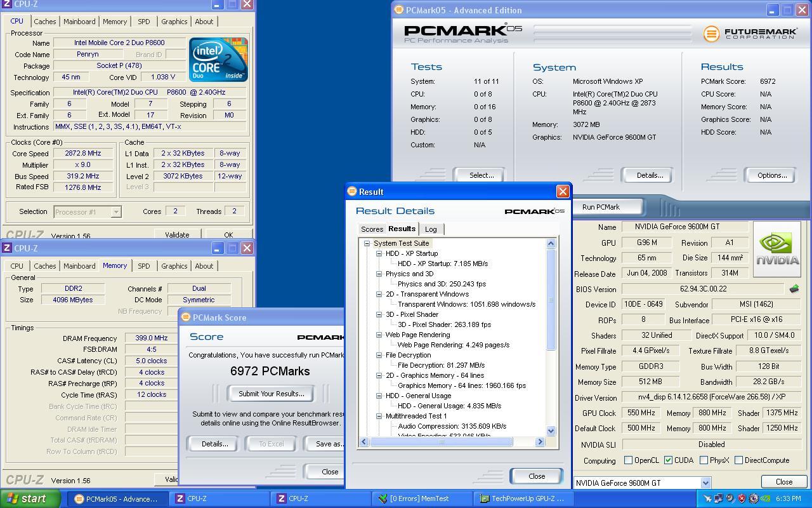
Task: Click the PCMark05 title bar icon
Action: [x=399, y=10]
